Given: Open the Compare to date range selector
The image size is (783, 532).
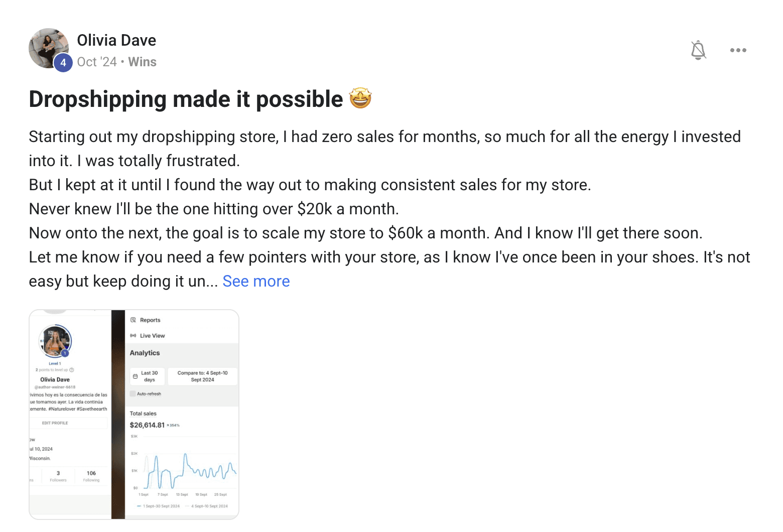Looking at the screenshot, I should (x=202, y=376).
